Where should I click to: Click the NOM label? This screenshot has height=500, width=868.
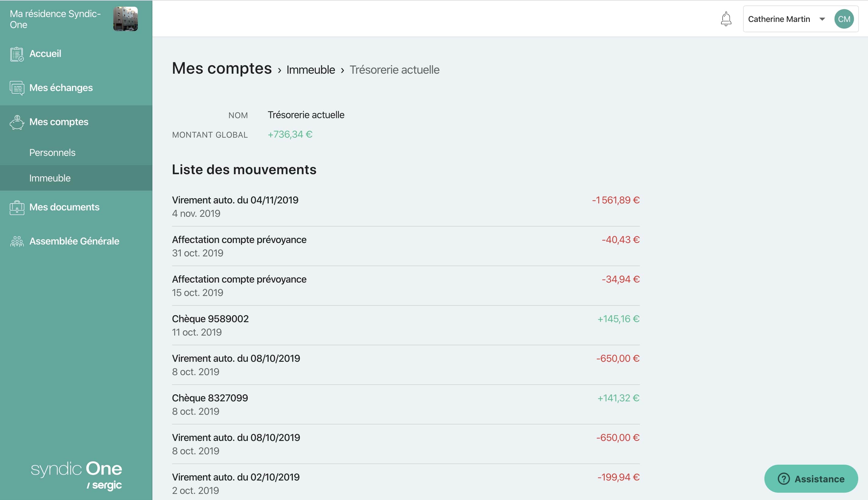(x=238, y=115)
